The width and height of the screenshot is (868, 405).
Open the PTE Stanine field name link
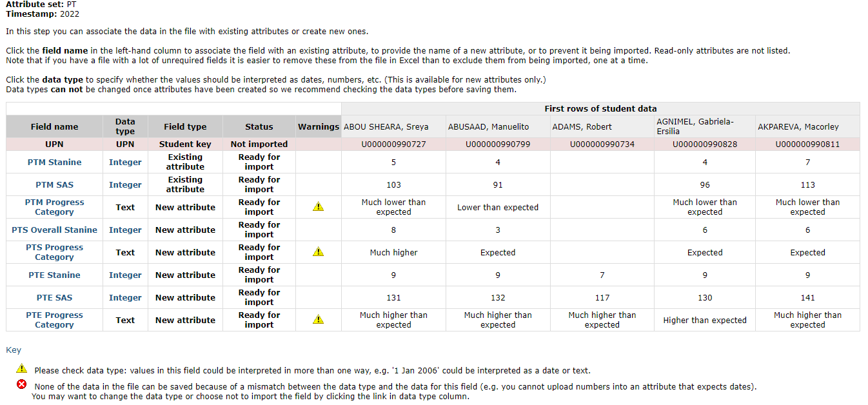coord(54,275)
